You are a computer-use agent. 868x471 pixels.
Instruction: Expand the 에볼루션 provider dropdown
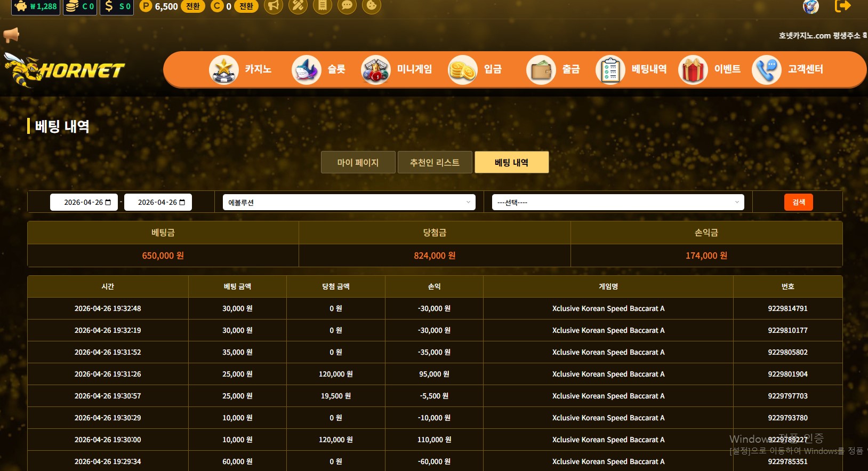click(x=349, y=202)
